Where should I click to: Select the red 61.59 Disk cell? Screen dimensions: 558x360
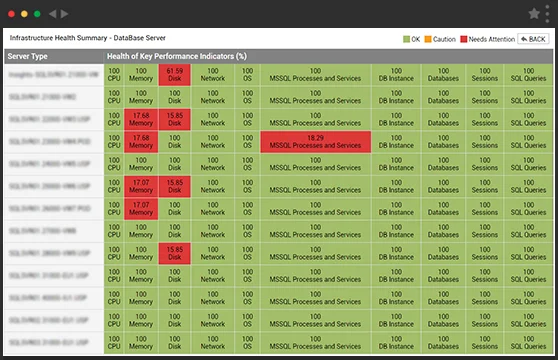[174, 75]
